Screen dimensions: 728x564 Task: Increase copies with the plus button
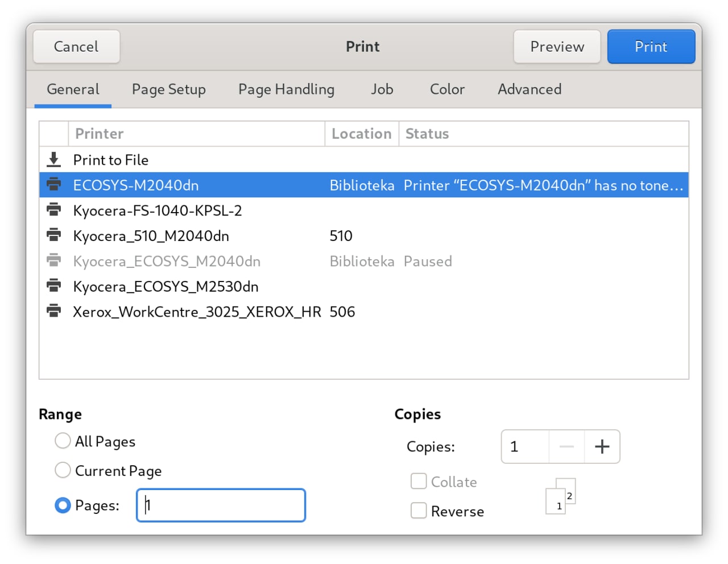click(x=602, y=446)
